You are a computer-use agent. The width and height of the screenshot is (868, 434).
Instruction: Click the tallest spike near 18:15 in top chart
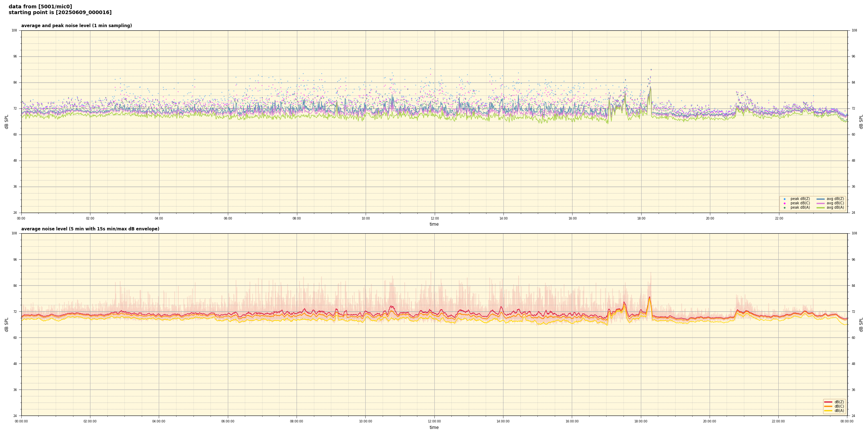[x=650, y=87]
